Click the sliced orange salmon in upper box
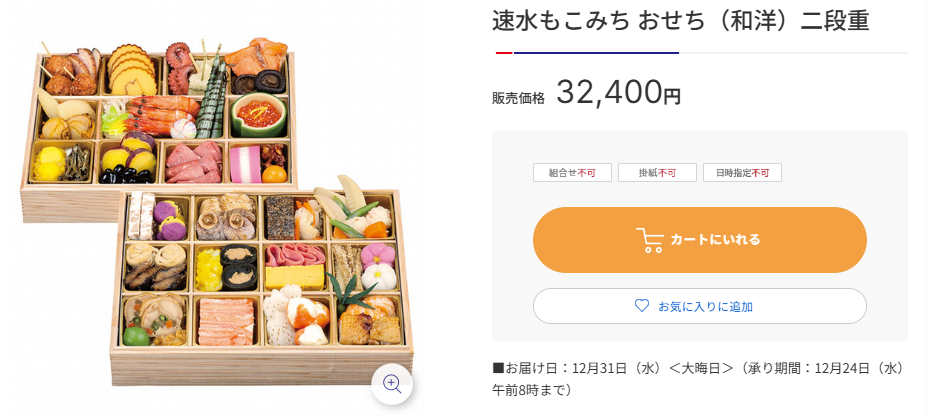 253,60
